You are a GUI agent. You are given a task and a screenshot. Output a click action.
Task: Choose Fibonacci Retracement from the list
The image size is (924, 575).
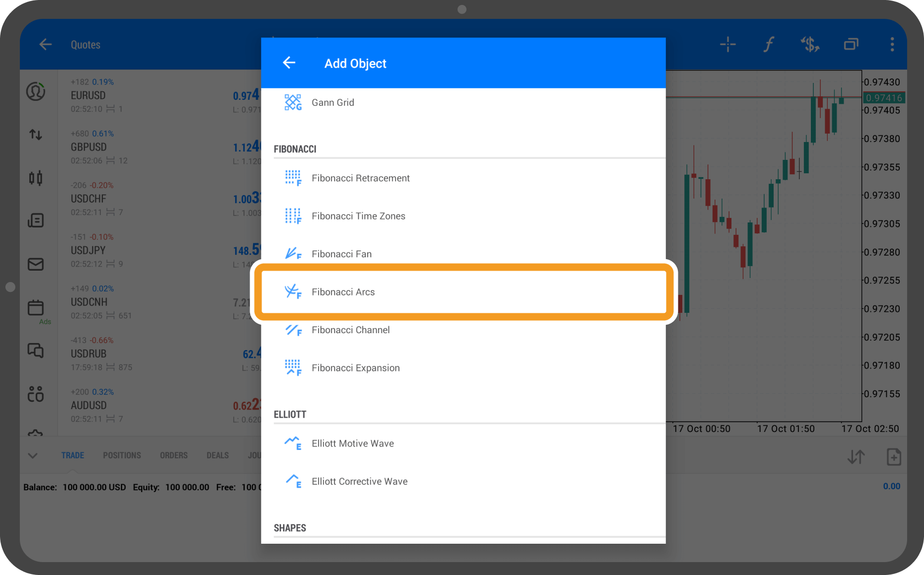(360, 178)
